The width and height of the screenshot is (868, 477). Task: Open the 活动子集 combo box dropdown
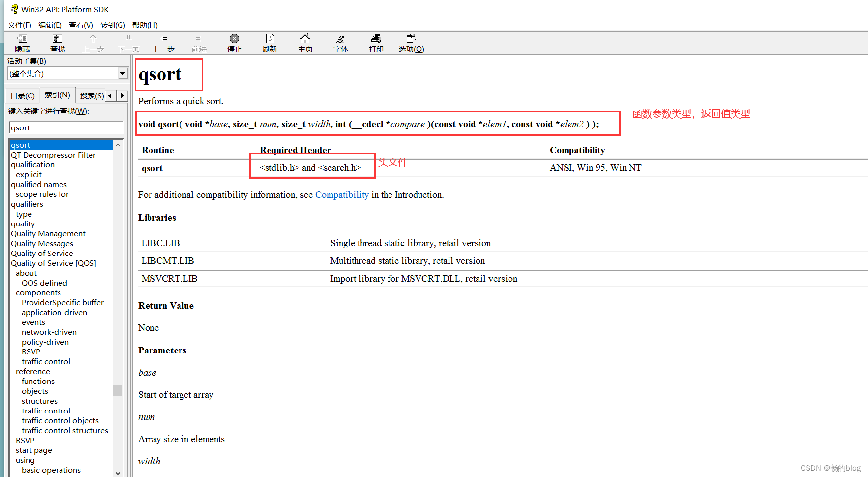click(122, 73)
